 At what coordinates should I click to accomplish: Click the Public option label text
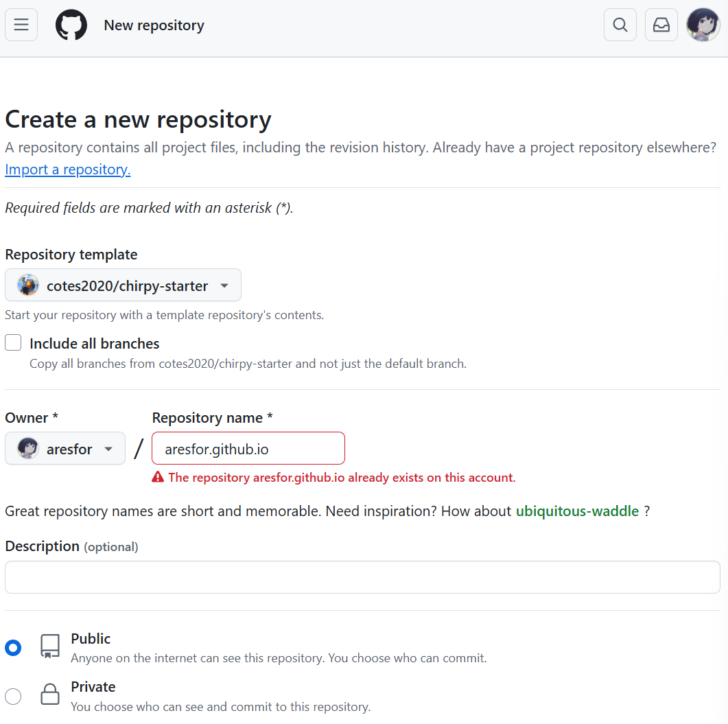coord(91,639)
